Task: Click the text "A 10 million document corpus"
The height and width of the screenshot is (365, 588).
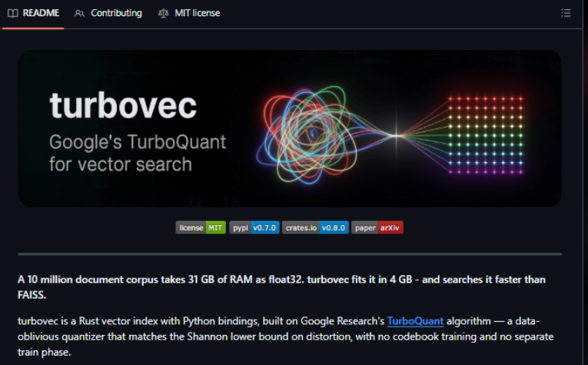Action: (88, 280)
